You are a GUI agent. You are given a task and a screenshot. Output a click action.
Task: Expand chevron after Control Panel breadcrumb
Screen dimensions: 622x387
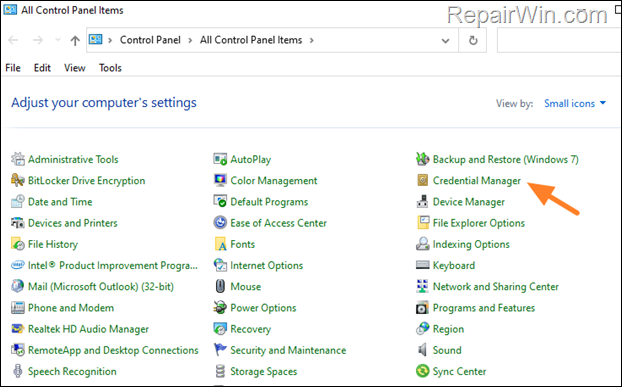click(190, 40)
